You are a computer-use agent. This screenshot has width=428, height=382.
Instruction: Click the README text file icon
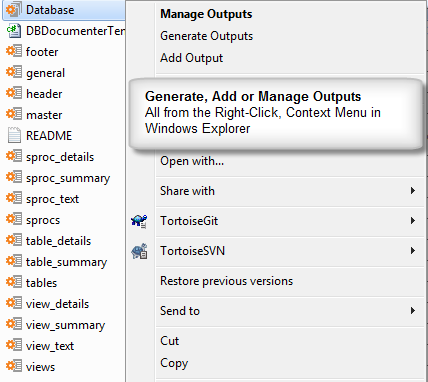14,136
